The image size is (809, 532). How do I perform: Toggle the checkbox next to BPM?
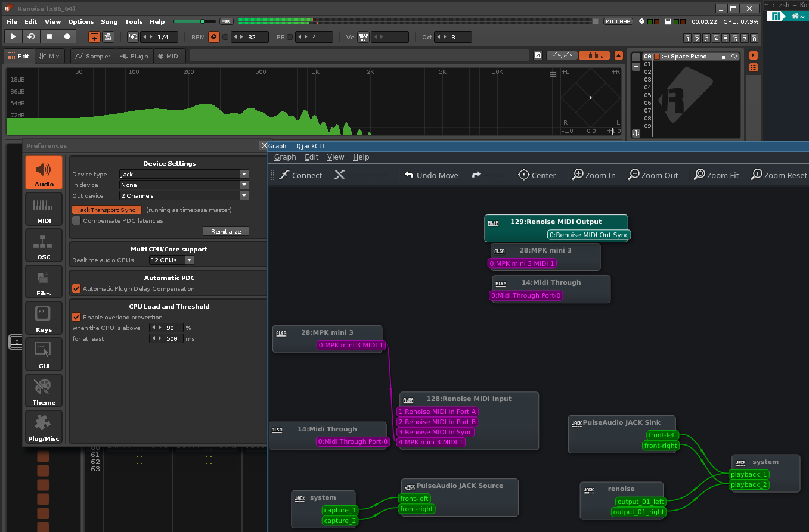[225, 37]
